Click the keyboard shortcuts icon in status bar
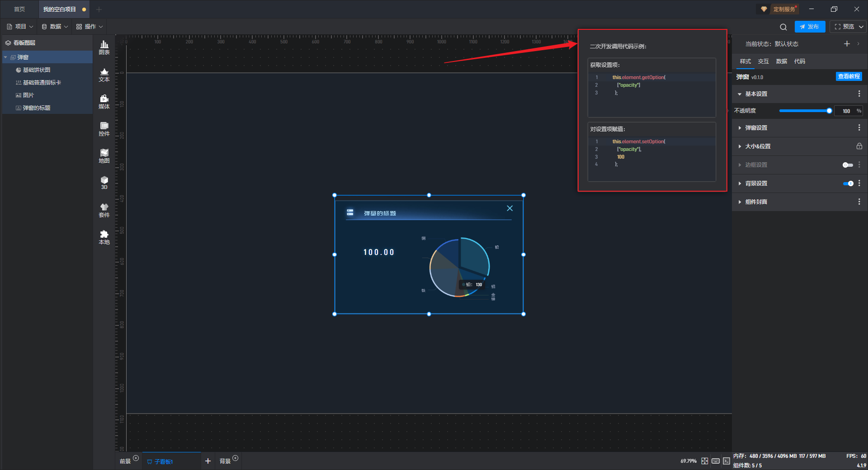This screenshot has height=470, width=868. [716, 461]
